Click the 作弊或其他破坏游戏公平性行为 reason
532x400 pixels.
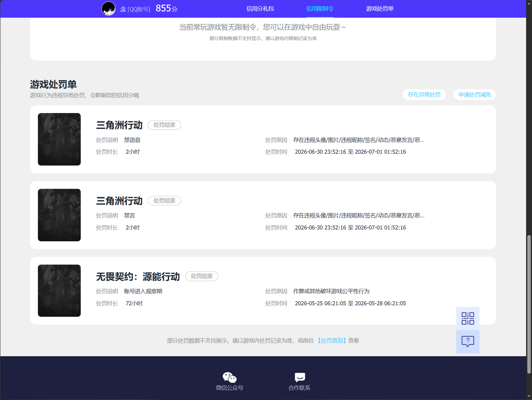click(331, 291)
